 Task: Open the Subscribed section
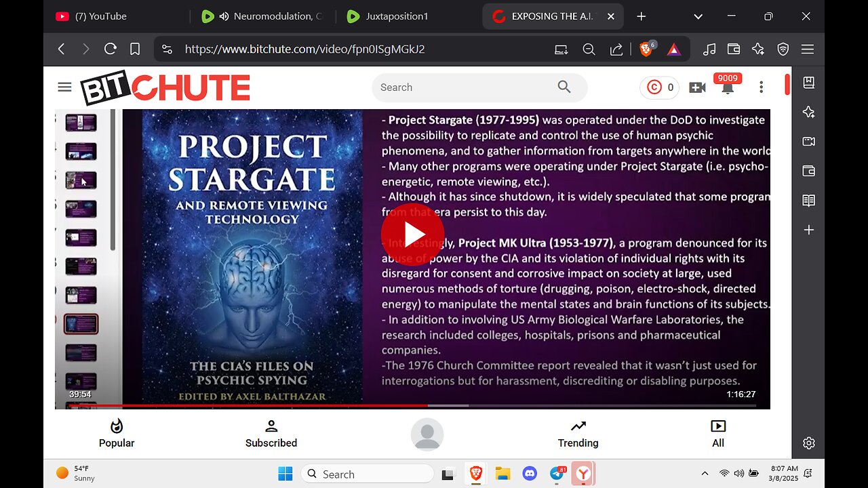click(x=271, y=434)
